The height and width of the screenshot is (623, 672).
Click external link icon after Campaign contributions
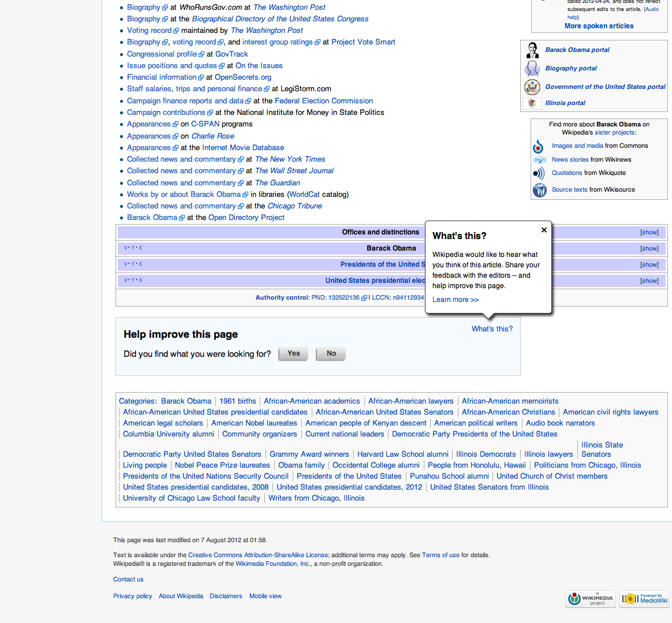tap(210, 113)
